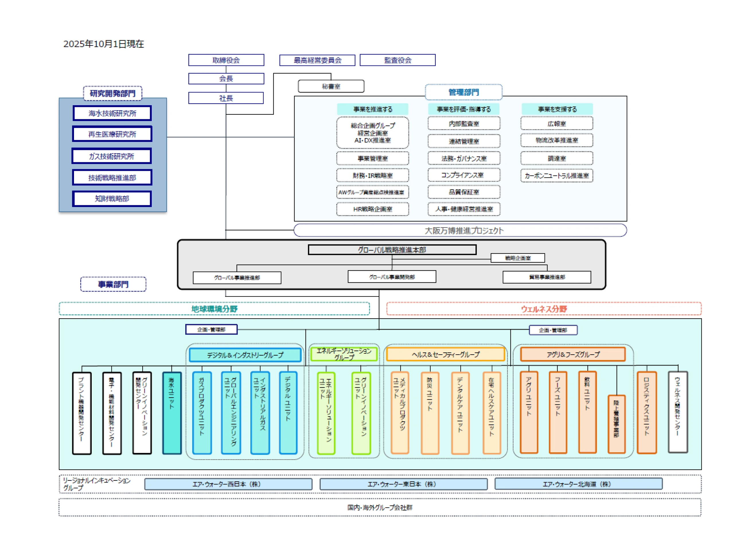Viewport: 756px width, 559px height.
Task: Select the 国内・海外グループ会社群 bar
Action: (x=379, y=507)
